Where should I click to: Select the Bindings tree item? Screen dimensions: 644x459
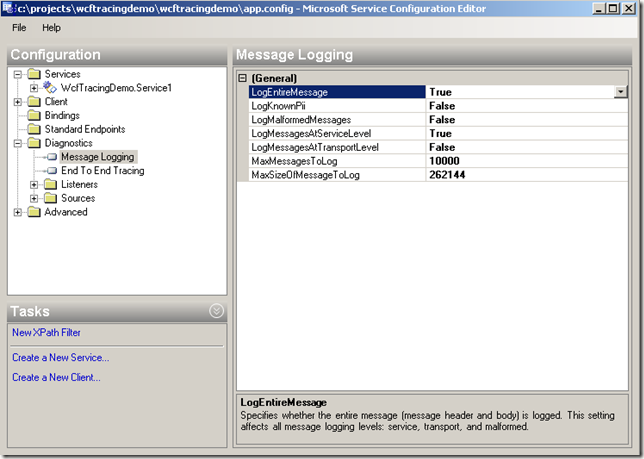tap(62, 115)
